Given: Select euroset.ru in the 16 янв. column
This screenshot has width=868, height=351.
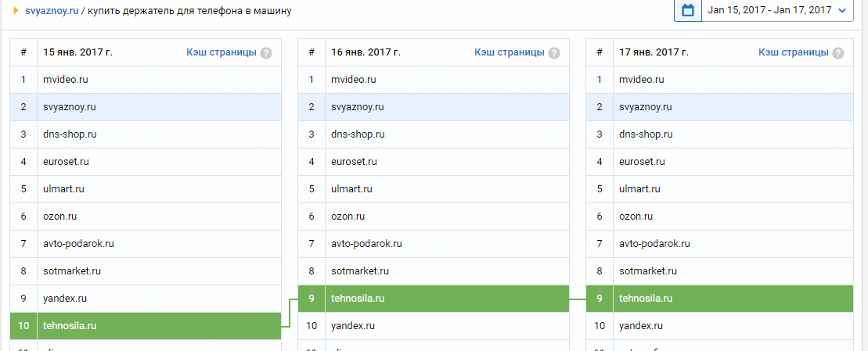Looking at the screenshot, I should [x=354, y=162].
